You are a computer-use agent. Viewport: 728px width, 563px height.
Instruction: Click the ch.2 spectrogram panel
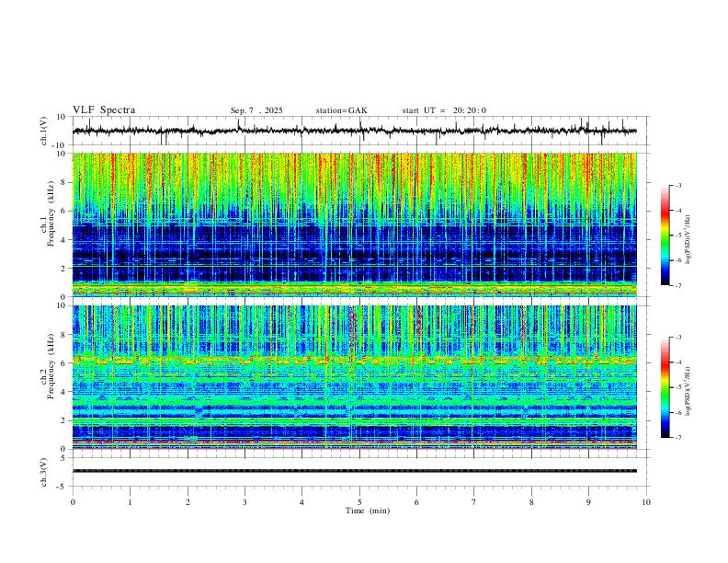pos(355,377)
